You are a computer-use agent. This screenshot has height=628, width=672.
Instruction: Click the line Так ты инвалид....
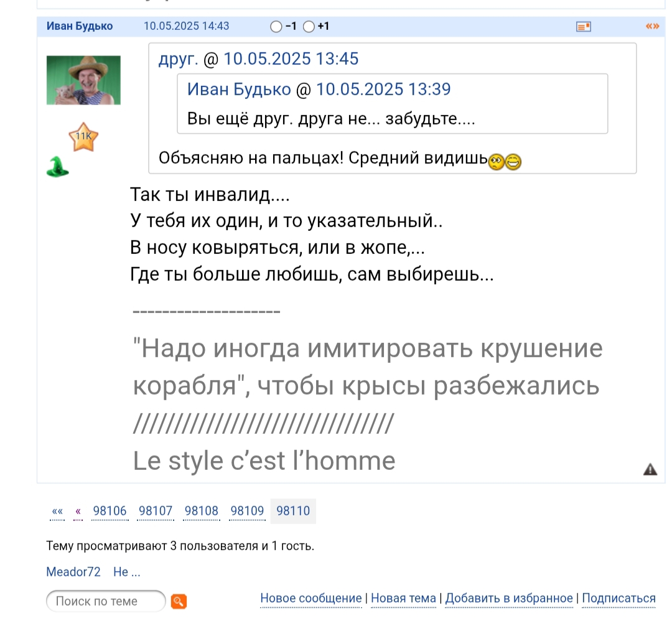(210, 195)
